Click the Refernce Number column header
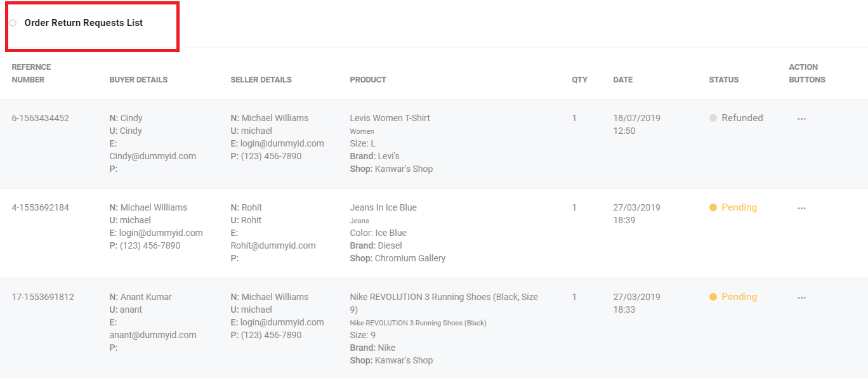 click(31, 74)
